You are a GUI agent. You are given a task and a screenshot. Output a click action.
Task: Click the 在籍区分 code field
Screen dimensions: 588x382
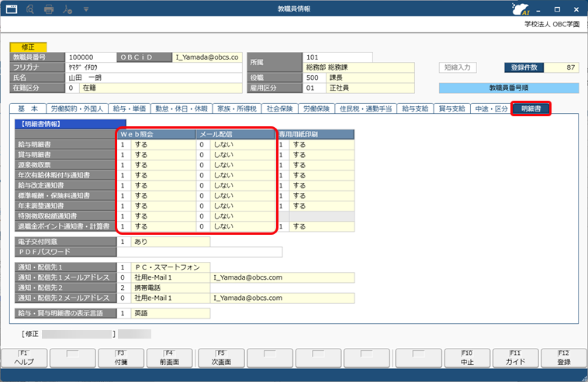pyautogui.click(x=71, y=88)
